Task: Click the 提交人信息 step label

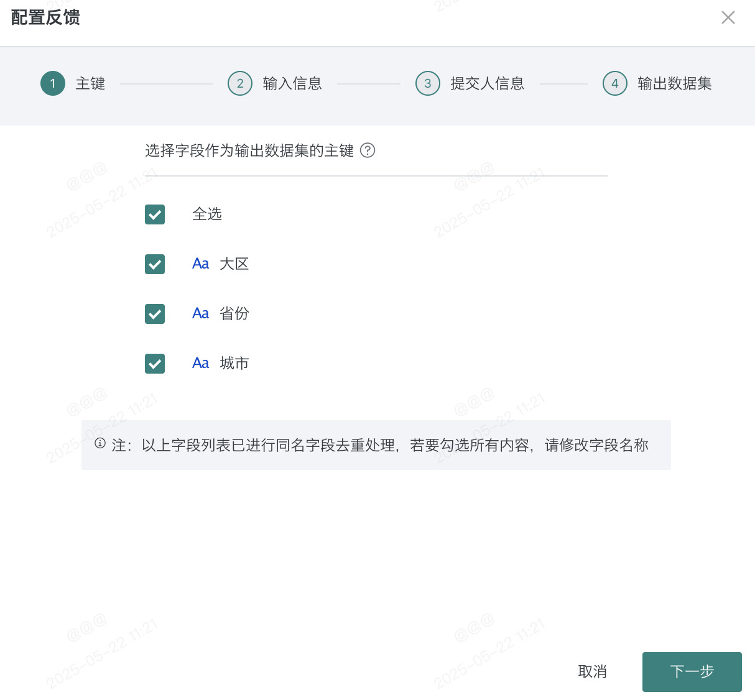Action: (488, 83)
